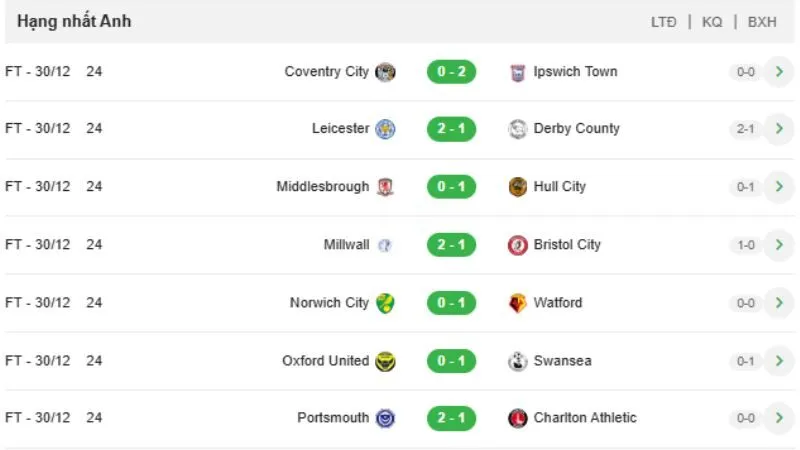The image size is (800, 450).
Task: Switch to the KQ results tab
Action: point(712,22)
